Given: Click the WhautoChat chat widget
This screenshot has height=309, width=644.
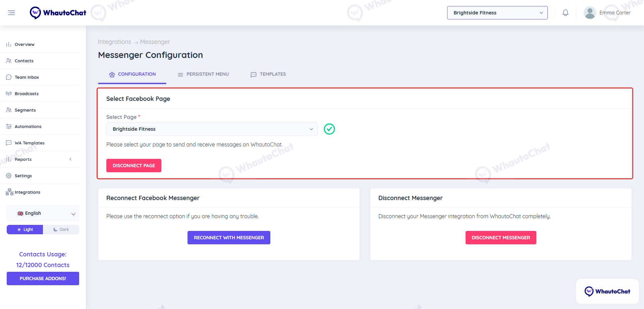Looking at the screenshot, I should 607,291.
